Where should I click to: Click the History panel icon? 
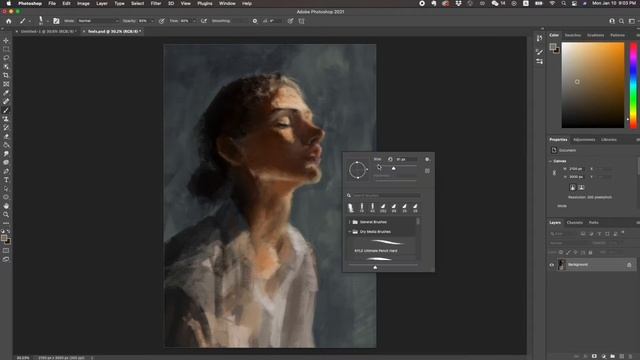(540, 38)
